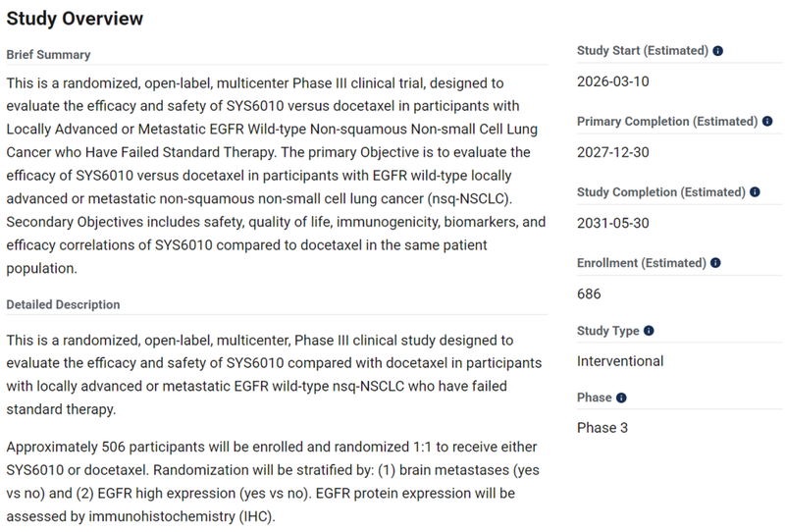Click the Study Type info icon
This screenshot has height=532, width=785.
point(649,332)
